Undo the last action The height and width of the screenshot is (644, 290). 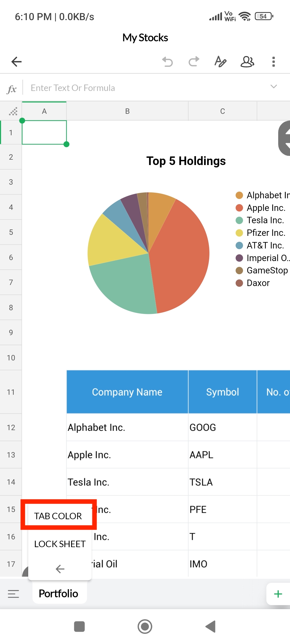[x=168, y=62]
